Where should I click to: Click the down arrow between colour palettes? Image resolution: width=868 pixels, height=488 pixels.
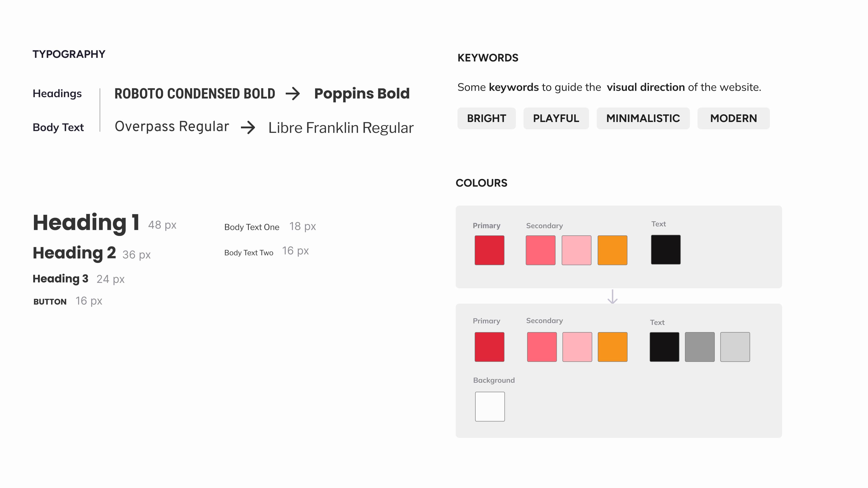(x=612, y=297)
